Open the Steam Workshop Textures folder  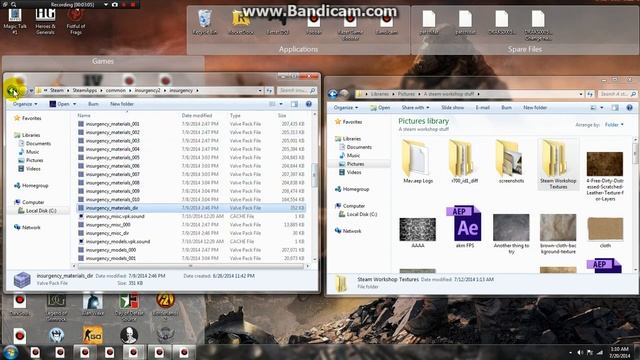(x=558, y=164)
